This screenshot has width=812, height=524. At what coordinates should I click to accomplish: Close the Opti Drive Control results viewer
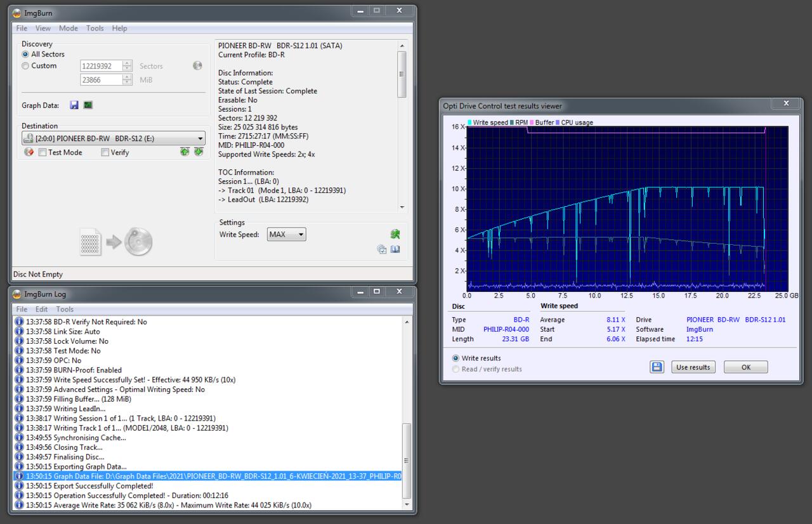[786, 103]
